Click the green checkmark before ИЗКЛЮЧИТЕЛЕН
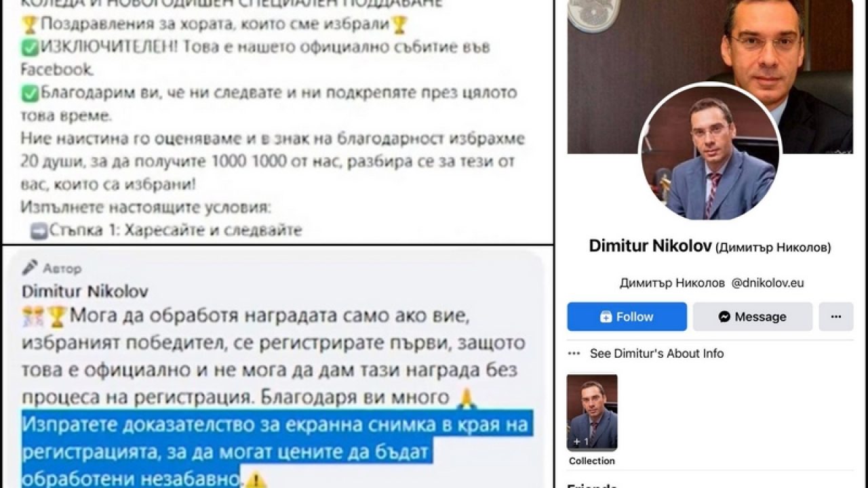 pos(30,48)
